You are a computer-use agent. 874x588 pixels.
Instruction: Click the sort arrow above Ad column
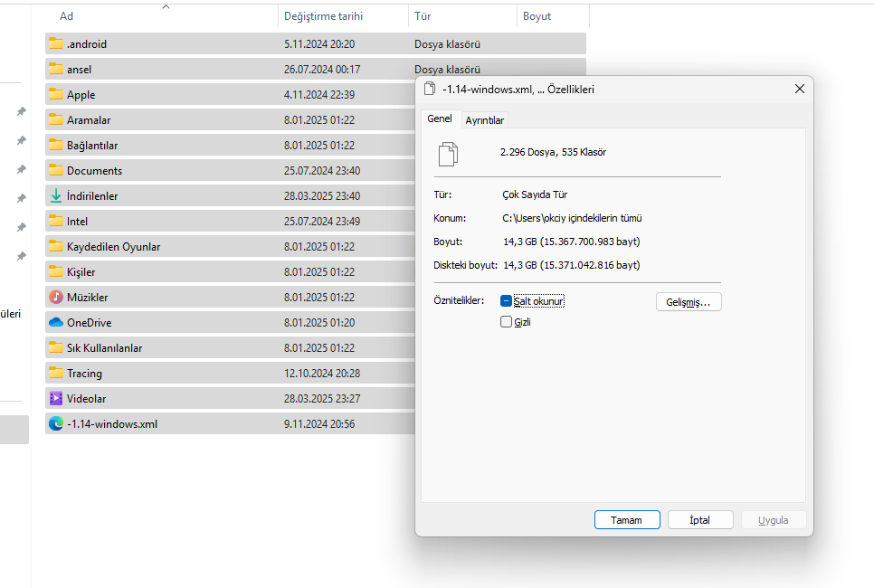click(166, 6)
